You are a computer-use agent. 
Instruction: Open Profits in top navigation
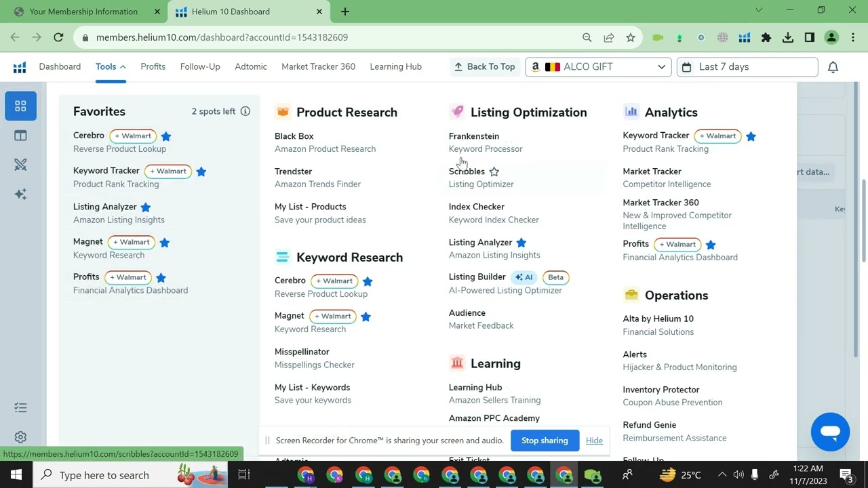[153, 66]
